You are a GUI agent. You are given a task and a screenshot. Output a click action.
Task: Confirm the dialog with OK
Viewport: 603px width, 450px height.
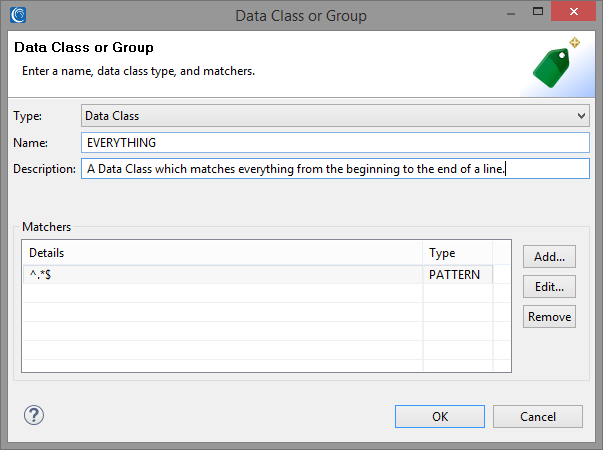(x=440, y=417)
